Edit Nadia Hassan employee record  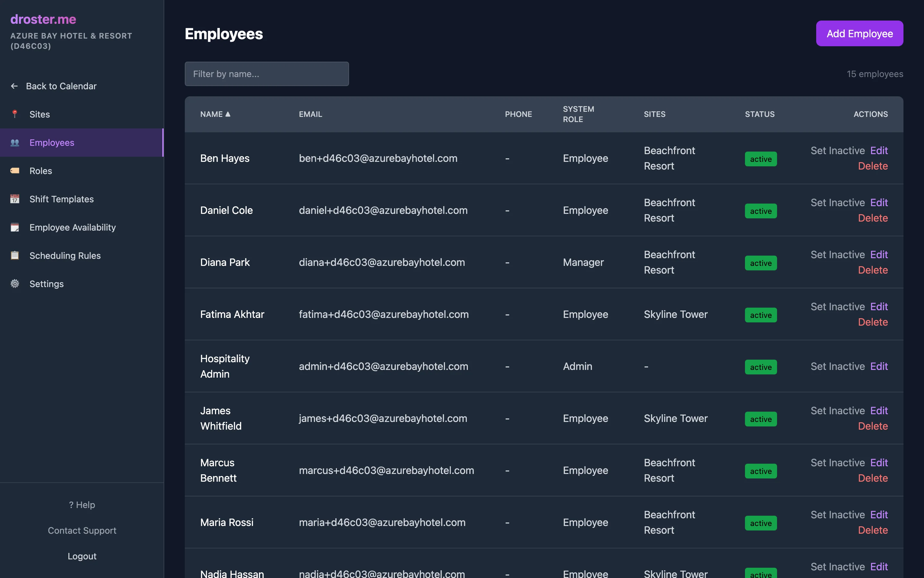click(879, 566)
